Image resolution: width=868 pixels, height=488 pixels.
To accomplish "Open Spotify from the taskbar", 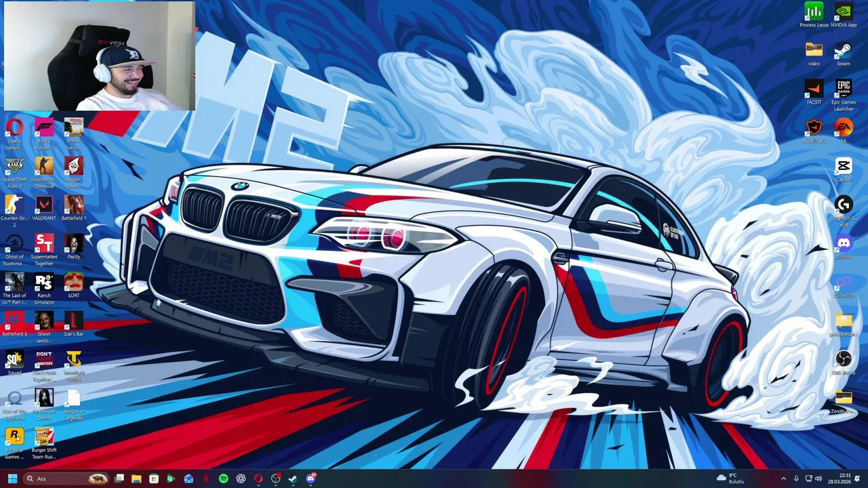I will coord(223,479).
